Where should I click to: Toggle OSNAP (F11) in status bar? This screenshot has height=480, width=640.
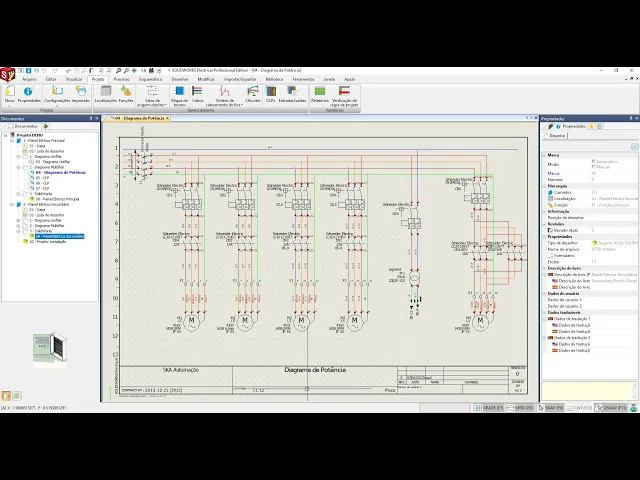coord(611,408)
